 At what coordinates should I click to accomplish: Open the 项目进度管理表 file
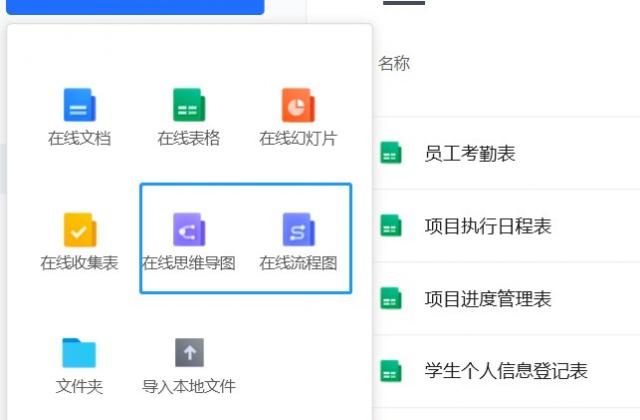[x=488, y=299]
